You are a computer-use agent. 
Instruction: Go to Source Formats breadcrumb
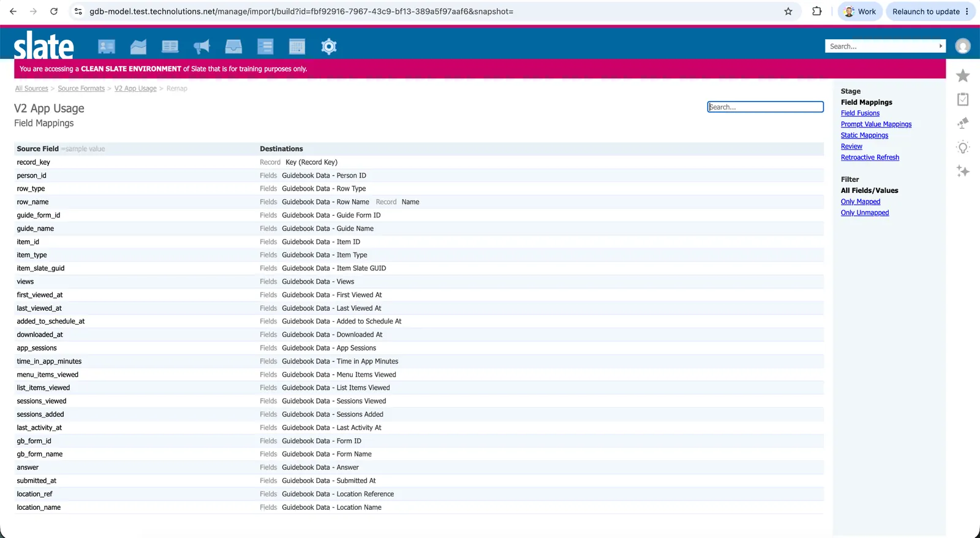point(81,88)
